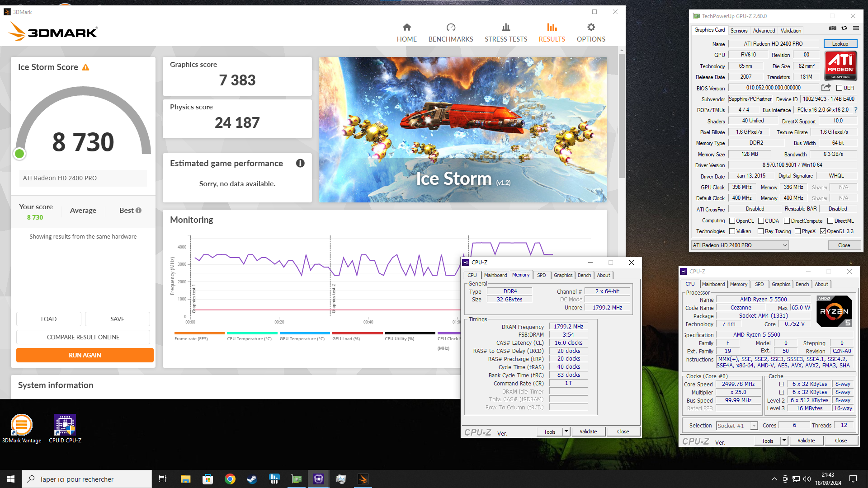Switch to the Sensors tab in GPU-Z
The width and height of the screenshot is (868, 488).
739,31
